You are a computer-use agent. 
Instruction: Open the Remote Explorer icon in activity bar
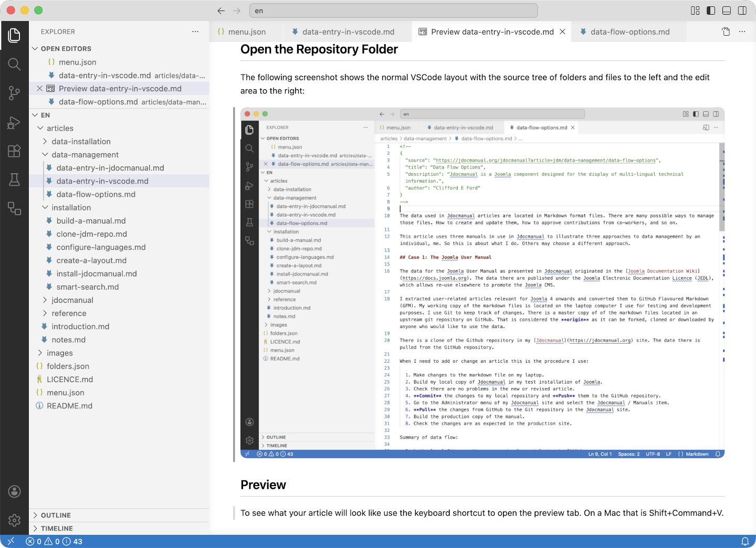14,208
